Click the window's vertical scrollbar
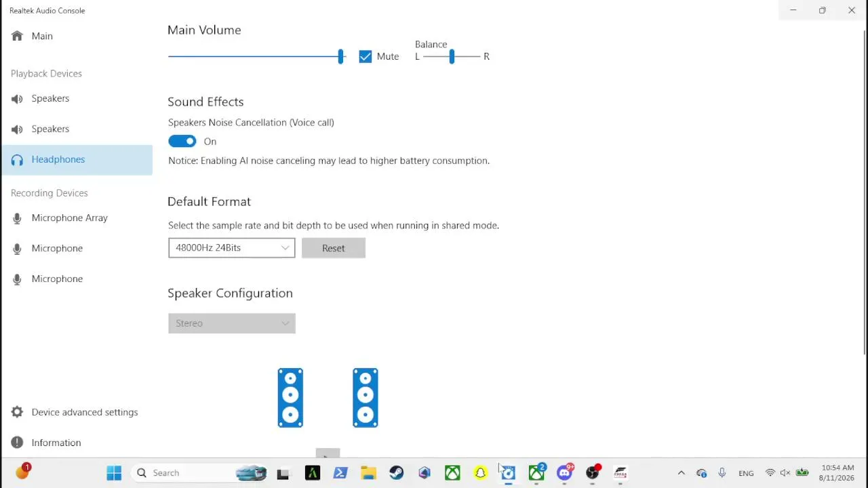868x488 pixels. (864, 193)
